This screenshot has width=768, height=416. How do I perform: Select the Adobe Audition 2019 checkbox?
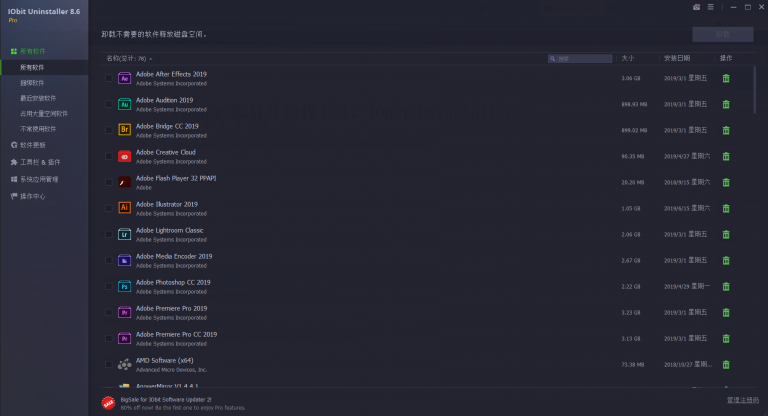click(109, 104)
